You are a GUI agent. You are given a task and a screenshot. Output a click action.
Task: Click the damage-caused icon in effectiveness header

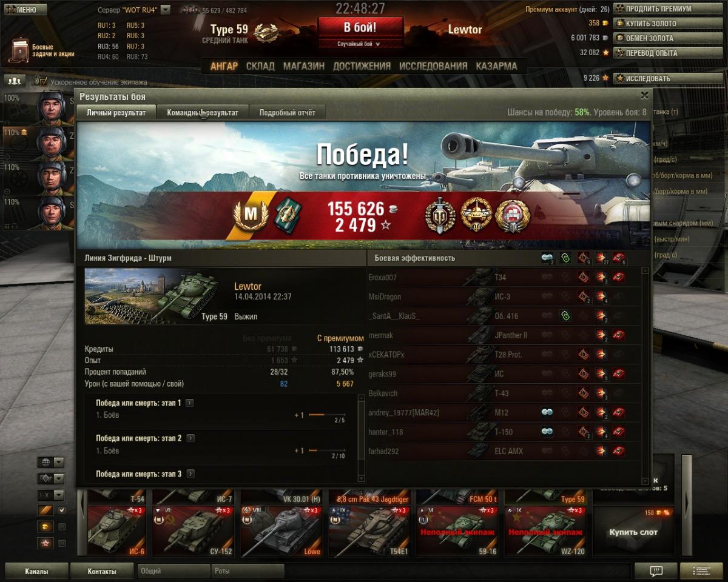click(x=602, y=258)
